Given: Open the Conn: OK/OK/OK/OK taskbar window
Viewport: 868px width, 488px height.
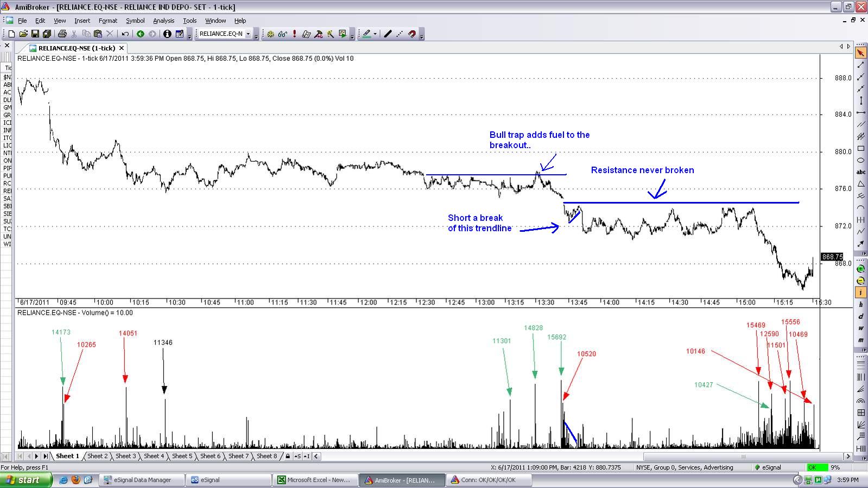Looking at the screenshot, I should 489,480.
